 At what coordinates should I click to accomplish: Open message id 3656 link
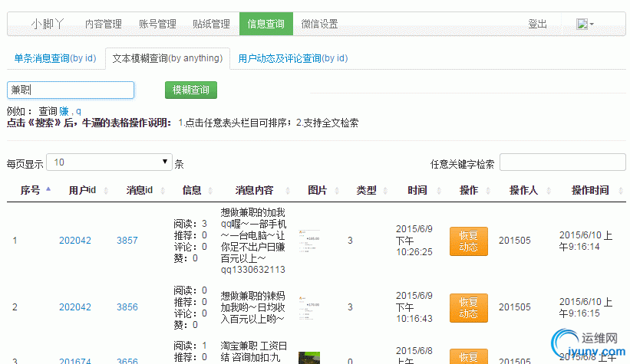[127, 360]
